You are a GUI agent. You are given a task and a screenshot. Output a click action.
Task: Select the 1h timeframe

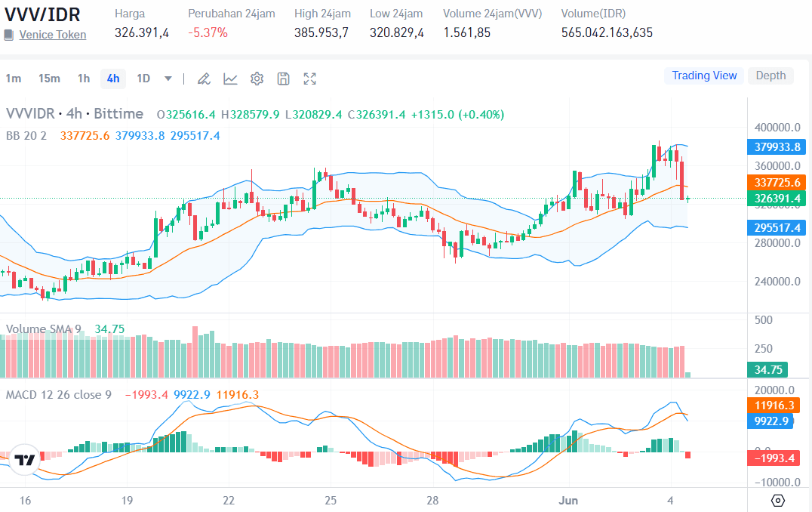[x=83, y=79]
